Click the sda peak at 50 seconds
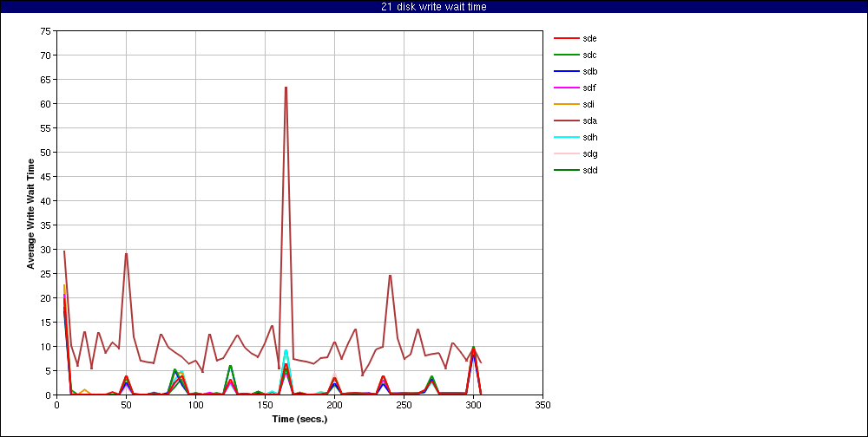The width and height of the screenshot is (868, 437). (x=126, y=254)
